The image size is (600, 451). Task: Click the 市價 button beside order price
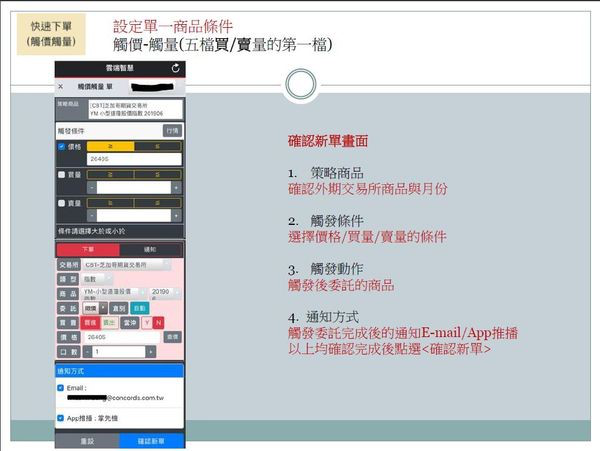click(x=173, y=337)
